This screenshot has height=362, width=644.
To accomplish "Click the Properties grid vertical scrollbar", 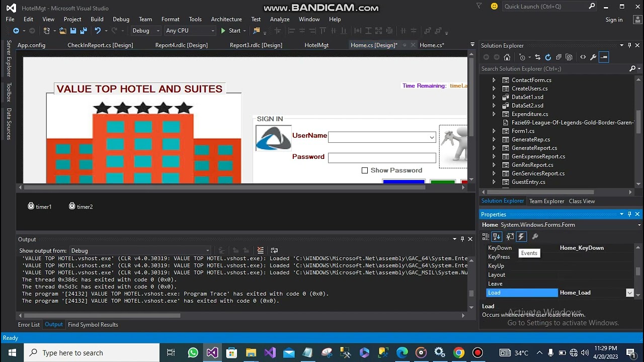I will point(638,271).
